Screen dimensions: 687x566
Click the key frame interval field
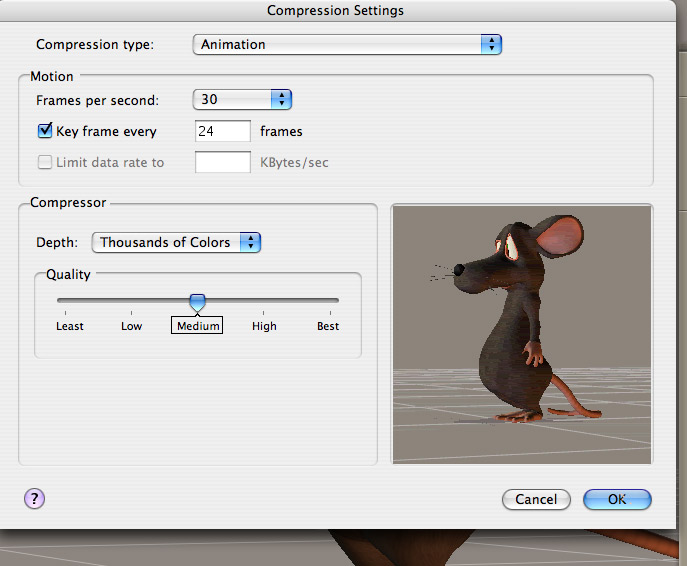(222, 131)
